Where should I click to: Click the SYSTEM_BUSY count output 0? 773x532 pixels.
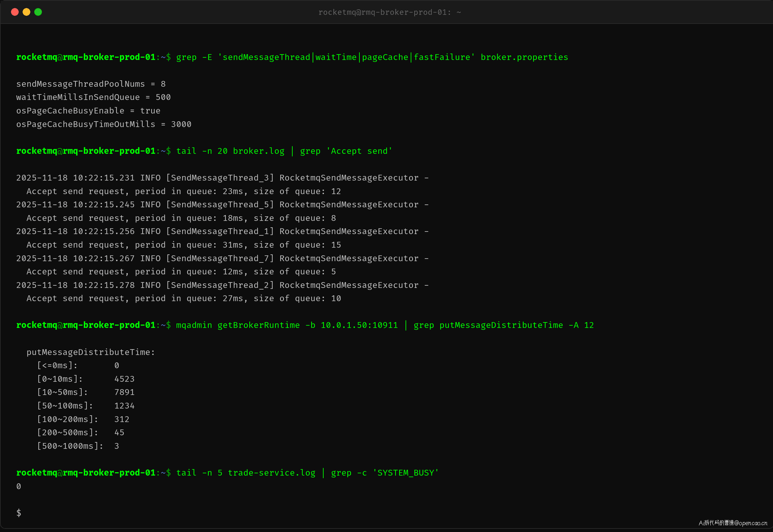click(x=19, y=486)
